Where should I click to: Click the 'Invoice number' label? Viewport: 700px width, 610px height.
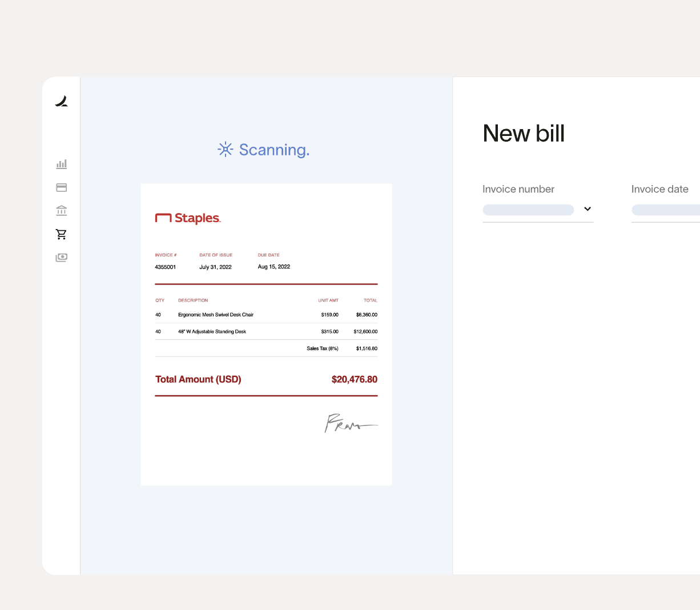coord(518,189)
